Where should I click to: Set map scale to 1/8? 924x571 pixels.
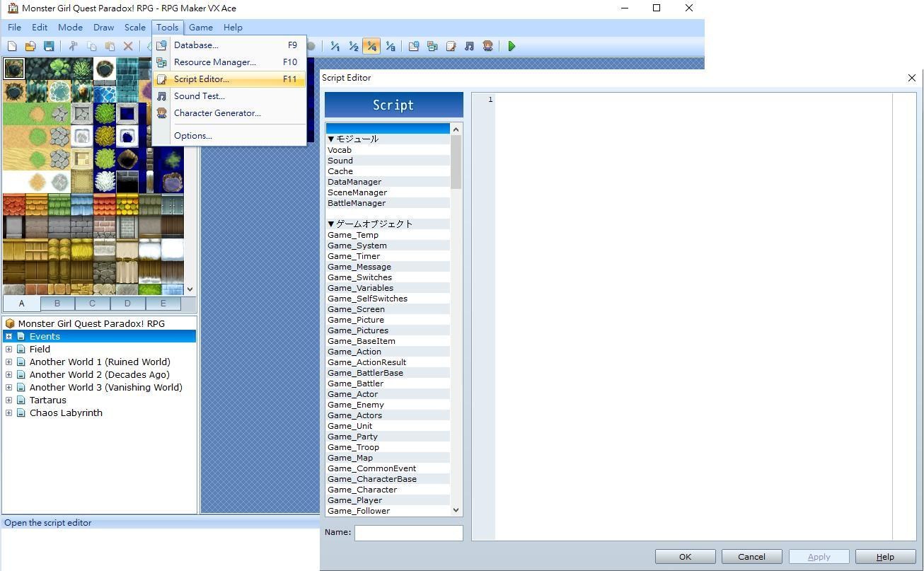(x=390, y=46)
